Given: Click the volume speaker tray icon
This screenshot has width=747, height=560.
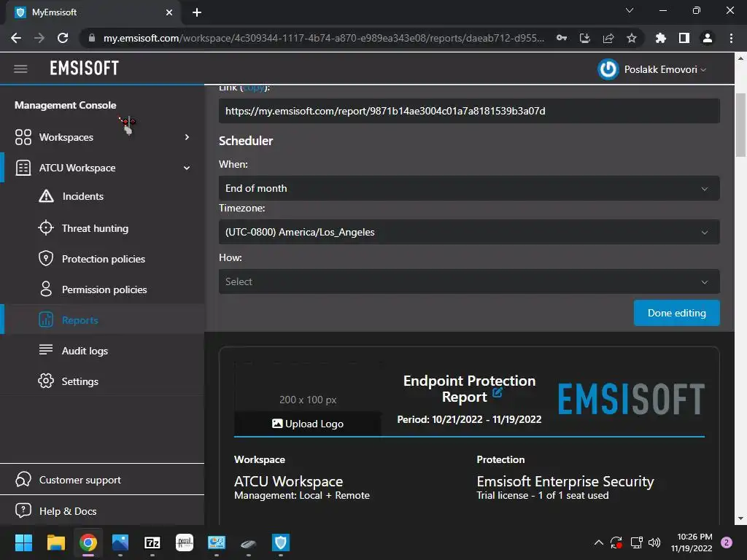Looking at the screenshot, I should [x=654, y=542].
